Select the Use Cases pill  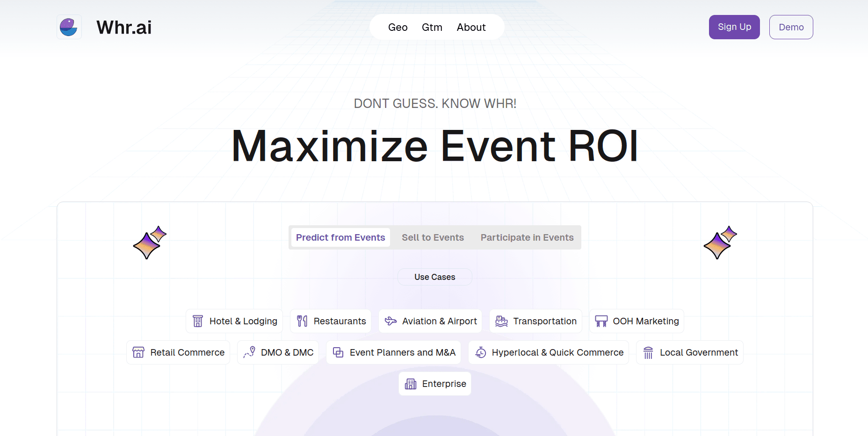tap(435, 277)
